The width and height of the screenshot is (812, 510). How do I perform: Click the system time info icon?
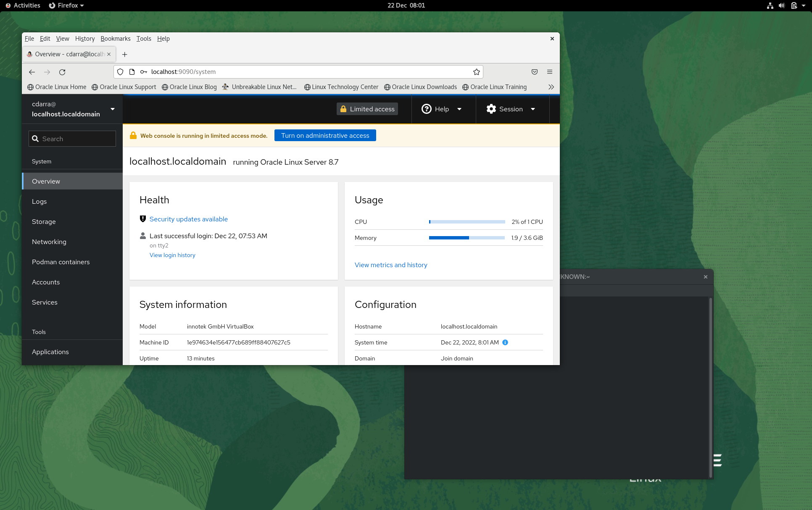click(x=505, y=342)
